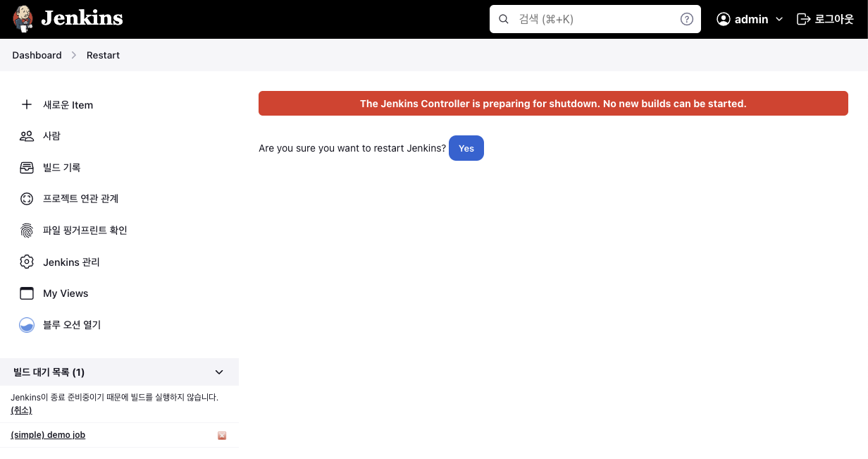This screenshot has width=868, height=459.
Task: Click the (취소) cancel shutdown link
Action: coord(21,410)
